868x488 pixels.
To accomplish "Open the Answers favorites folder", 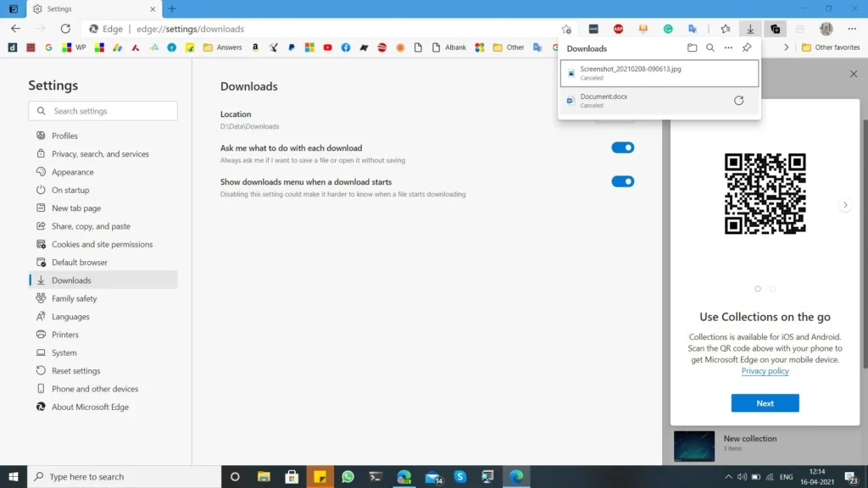I will [223, 47].
